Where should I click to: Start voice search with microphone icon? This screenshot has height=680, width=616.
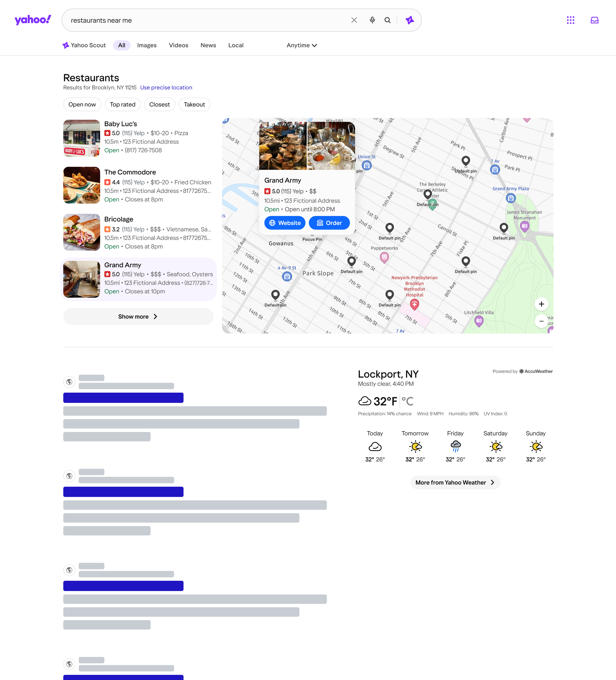372,20
